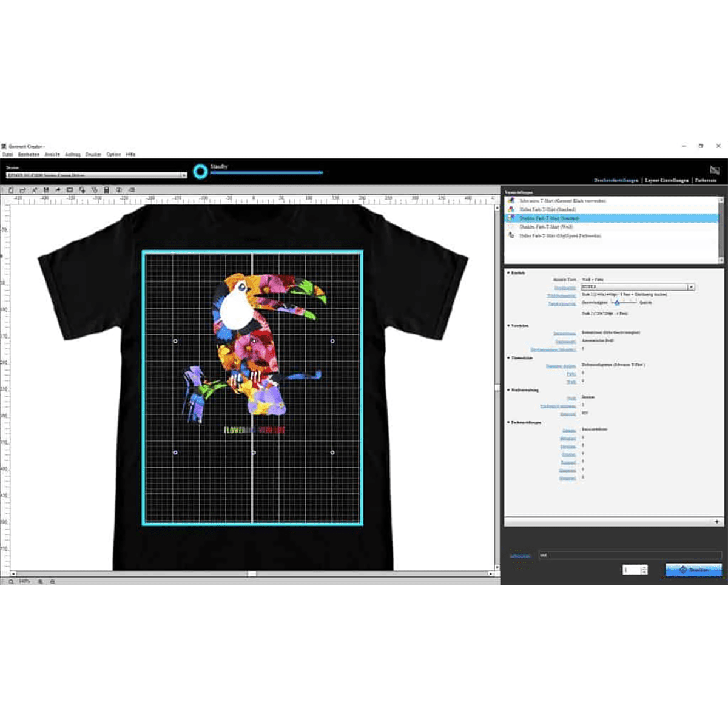This screenshot has width=728, height=728.
Task: Open the print quality dropdown in Einfach section
Action: click(691, 287)
